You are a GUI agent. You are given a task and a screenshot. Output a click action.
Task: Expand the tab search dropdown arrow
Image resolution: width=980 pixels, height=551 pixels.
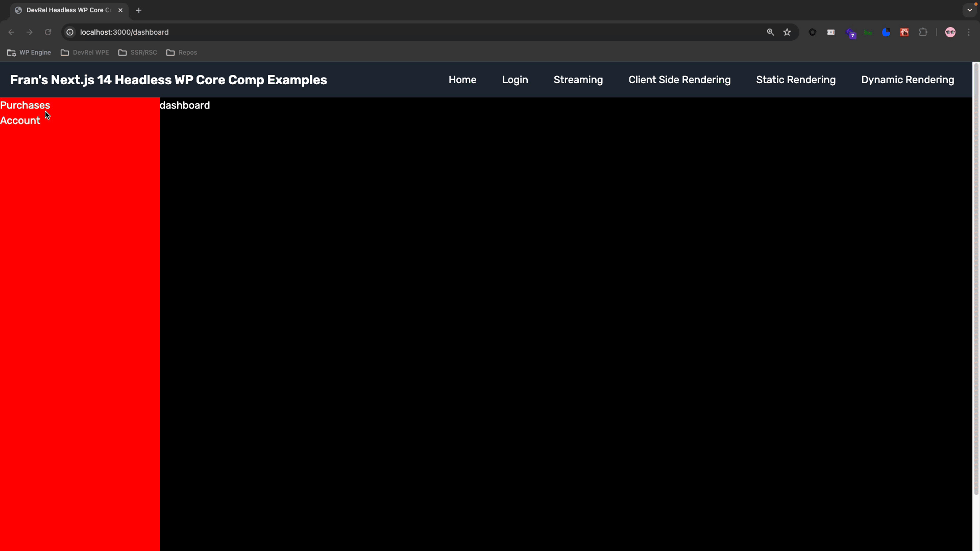click(969, 10)
